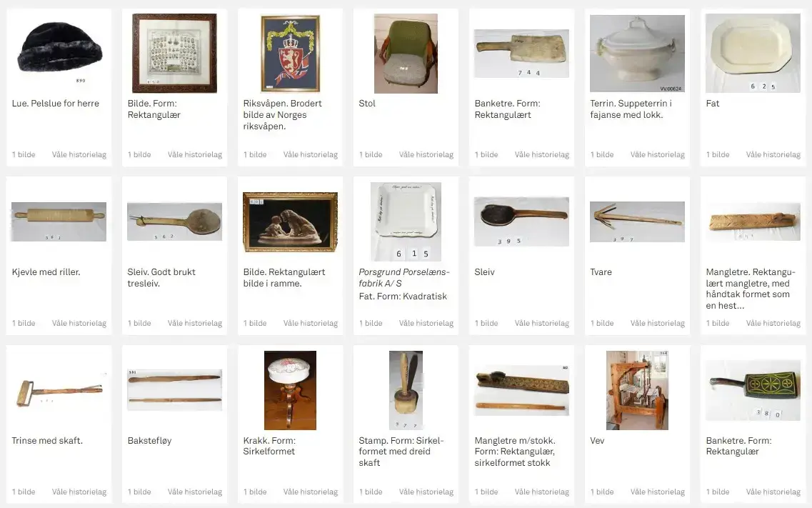Click 'Sleiv. Godt brukt tresleiv.' title
This screenshot has height=508, width=812.
pos(161,277)
